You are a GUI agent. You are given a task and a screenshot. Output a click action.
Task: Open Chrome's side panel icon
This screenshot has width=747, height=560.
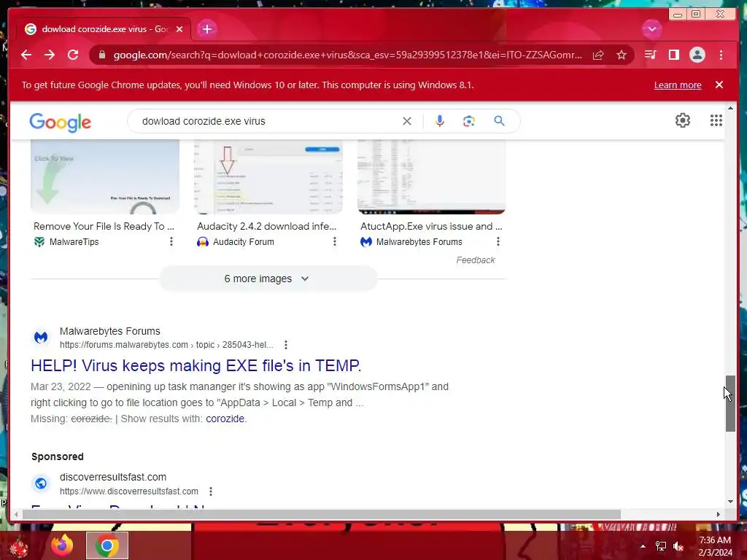point(673,55)
